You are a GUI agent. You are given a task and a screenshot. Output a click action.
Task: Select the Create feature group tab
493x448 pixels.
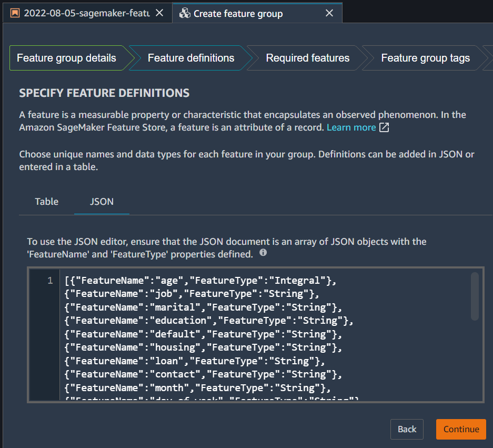click(257, 13)
